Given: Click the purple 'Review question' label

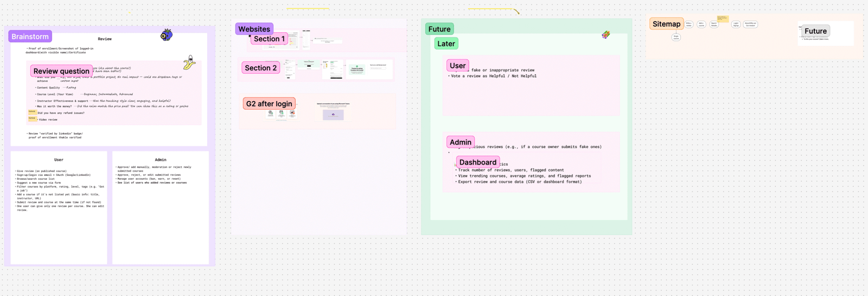Looking at the screenshot, I should [61, 71].
